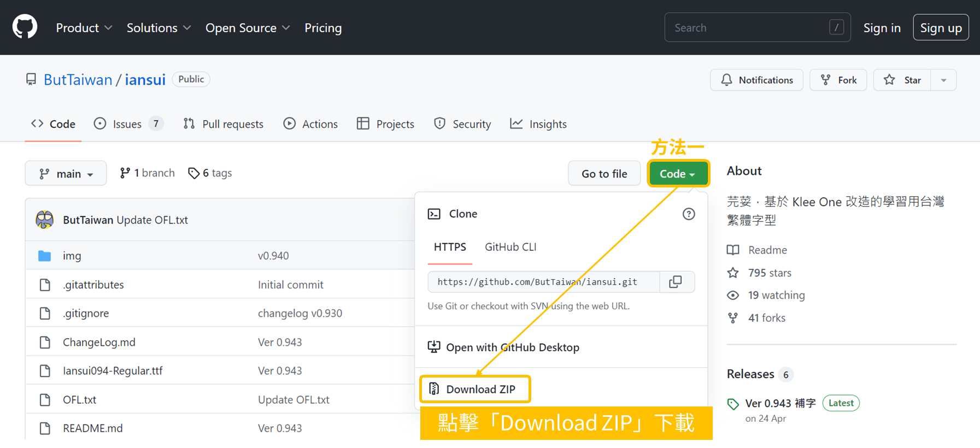Viewport: 980px width, 448px height.
Task: Click the Readme link in About
Action: 757,250
